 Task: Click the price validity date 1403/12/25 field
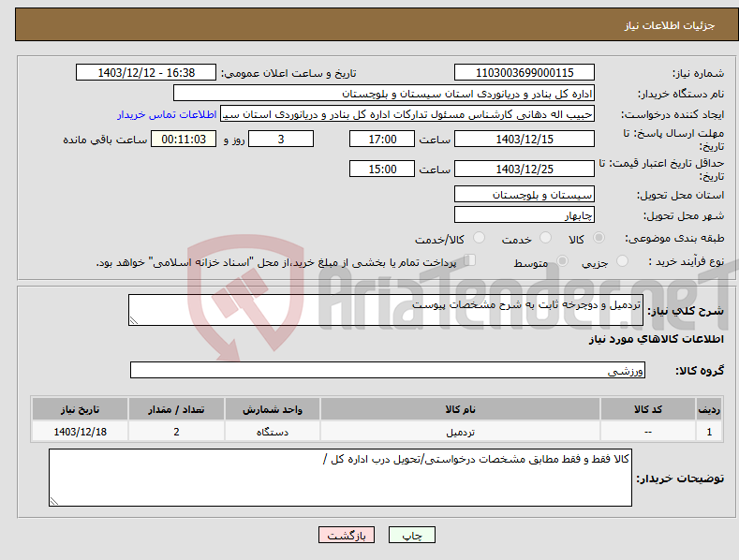[x=525, y=169]
